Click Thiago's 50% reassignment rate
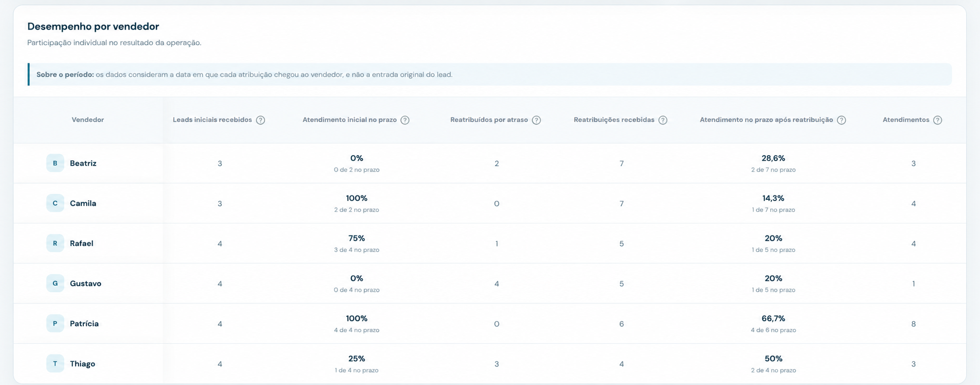 coord(773,359)
